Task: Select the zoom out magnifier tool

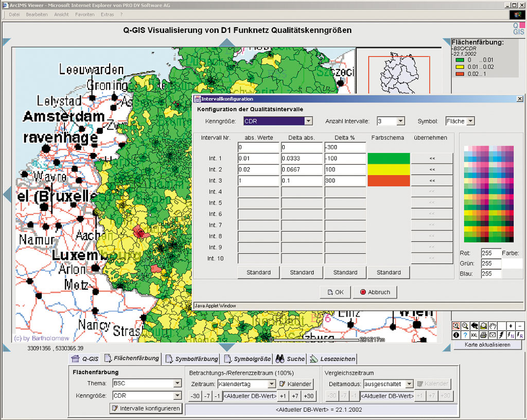Action: 465,326
